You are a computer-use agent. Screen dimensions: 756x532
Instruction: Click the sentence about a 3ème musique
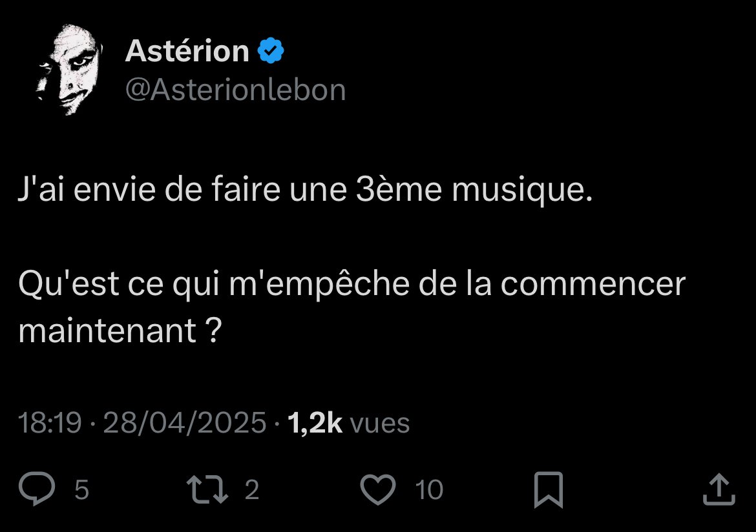tap(305, 192)
